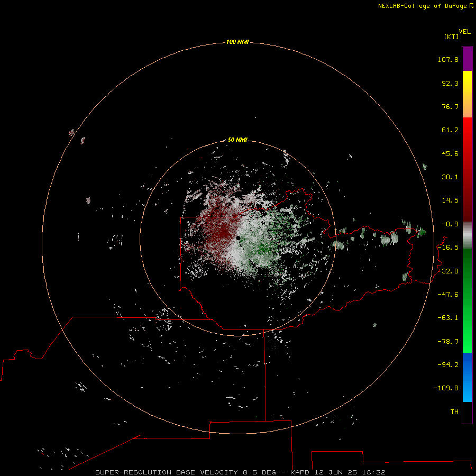This screenshot has height=476, width=476.
Task: Click the VEL legend title
Action: pyautogui.click(x=464, y=32)
